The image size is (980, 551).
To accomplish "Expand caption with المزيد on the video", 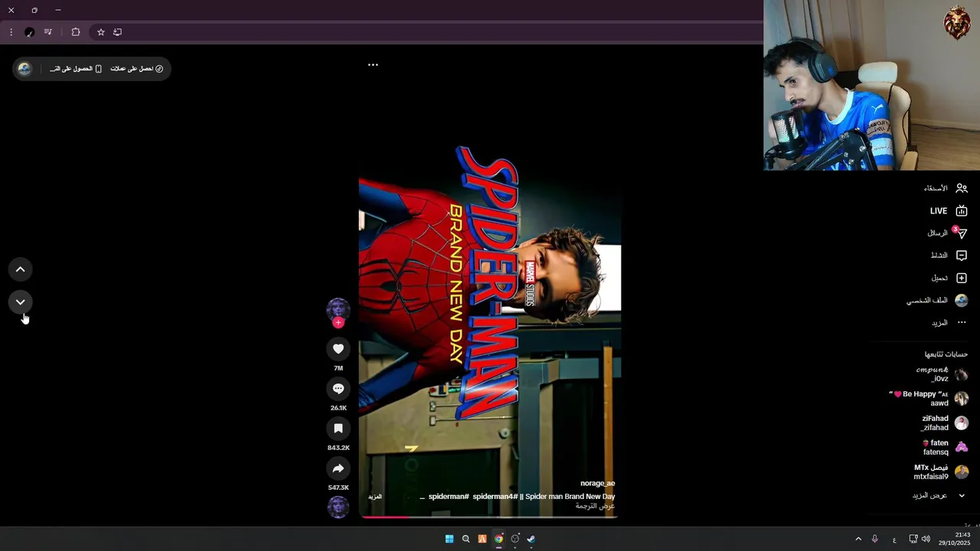I will pyautogui.click(x=374, y=497).
